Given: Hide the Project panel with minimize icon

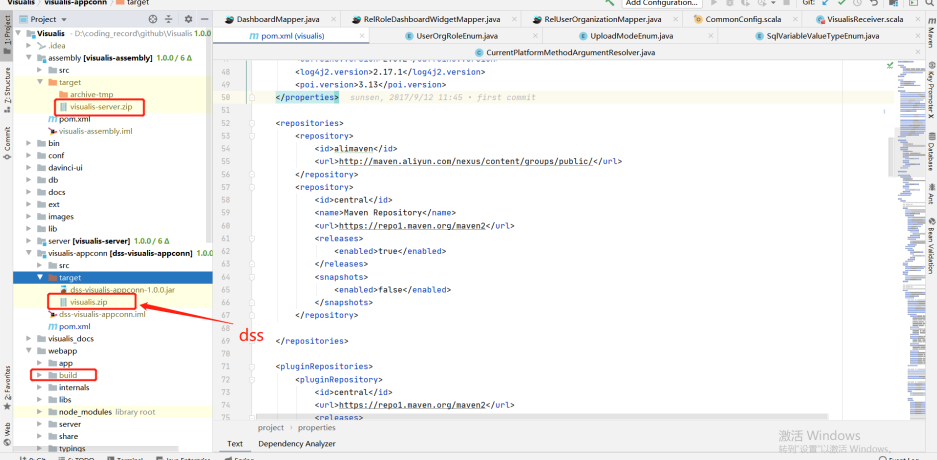Looking at the screenshot, I should tap(204, 19).
